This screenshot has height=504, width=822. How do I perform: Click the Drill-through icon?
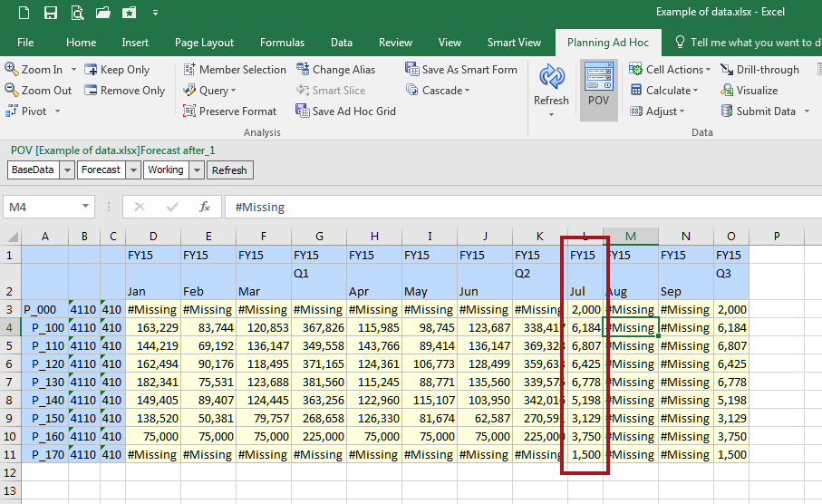[728, 70]
